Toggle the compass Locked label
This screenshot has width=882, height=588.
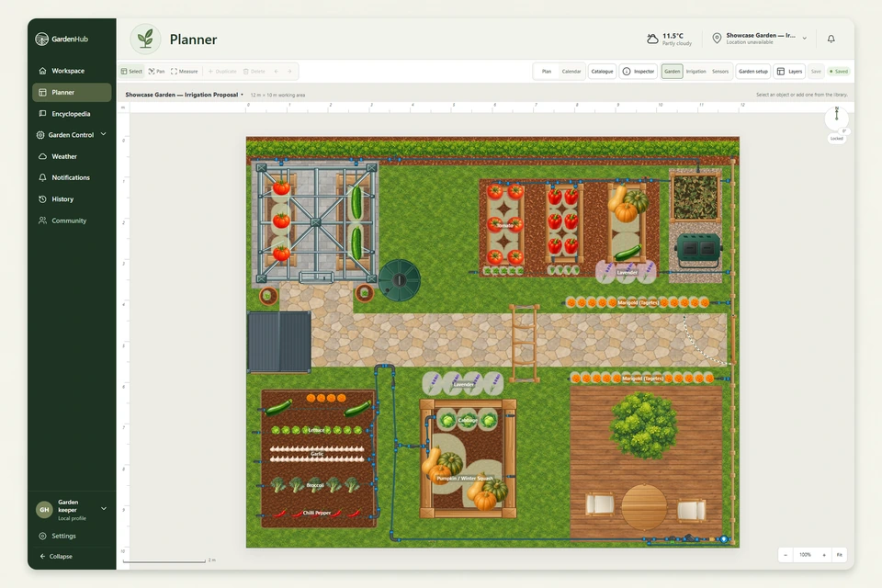click(x=837, y=139)
